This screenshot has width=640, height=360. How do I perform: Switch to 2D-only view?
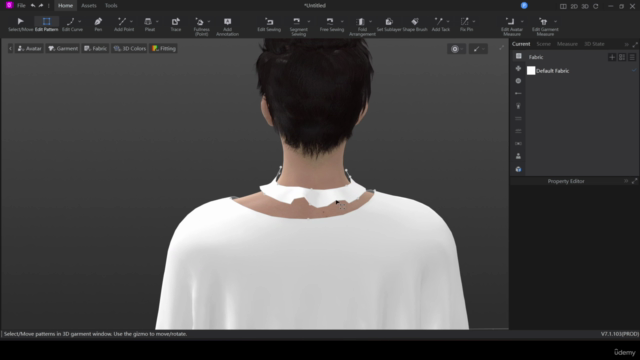pyautogui.click(x=574, y=6)
